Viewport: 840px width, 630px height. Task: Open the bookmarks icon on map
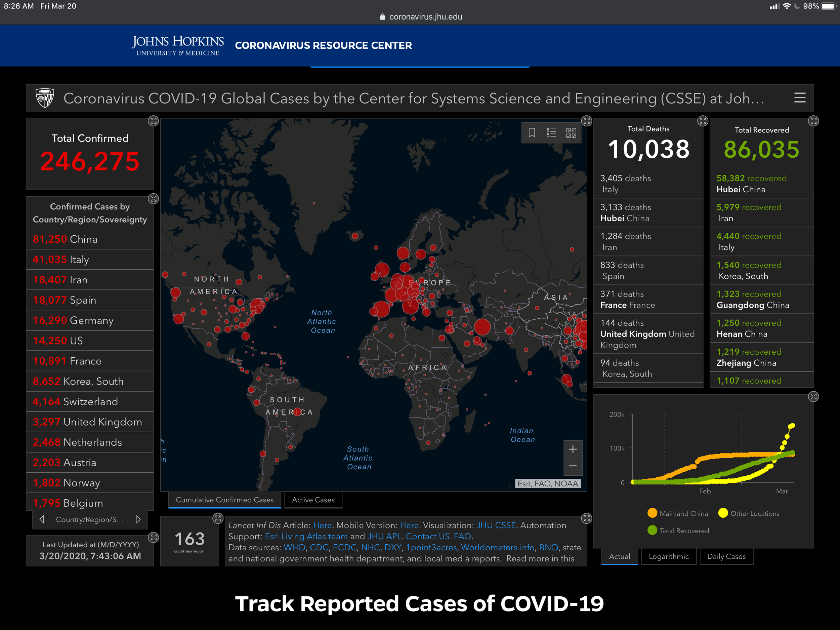point(532,132)
